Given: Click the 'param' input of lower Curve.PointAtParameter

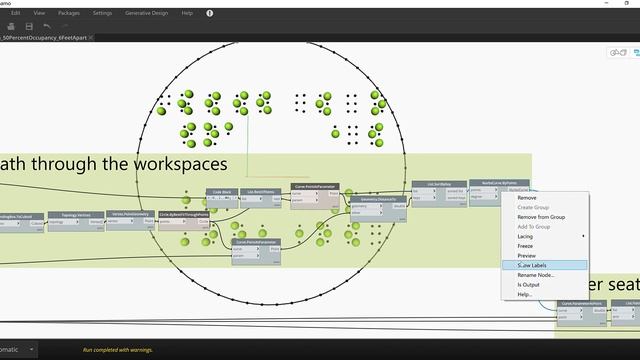Looking at the screenshot, I should click(x=246, y=256).
